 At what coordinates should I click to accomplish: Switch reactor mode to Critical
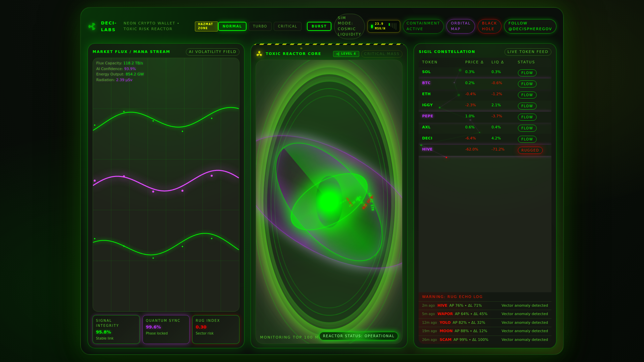tap(287, 26)
